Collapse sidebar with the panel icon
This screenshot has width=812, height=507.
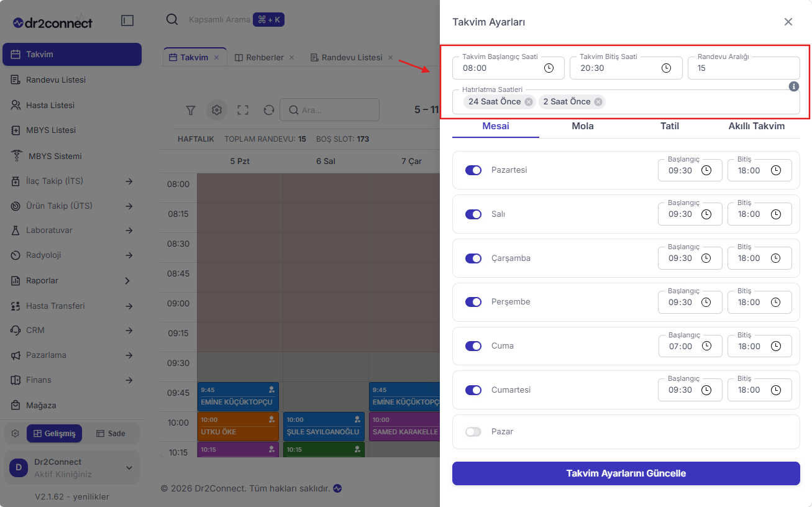pyautogui.click(x=127, y=21)
